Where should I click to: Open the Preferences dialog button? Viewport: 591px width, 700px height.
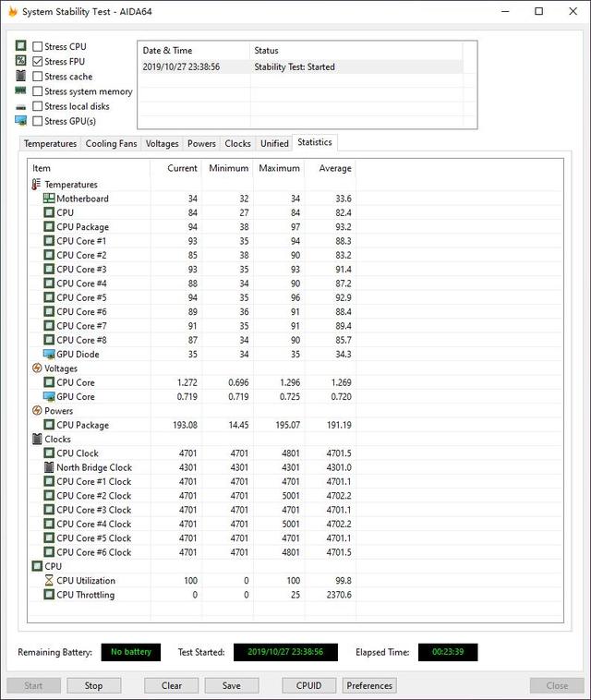coord(369,686)
